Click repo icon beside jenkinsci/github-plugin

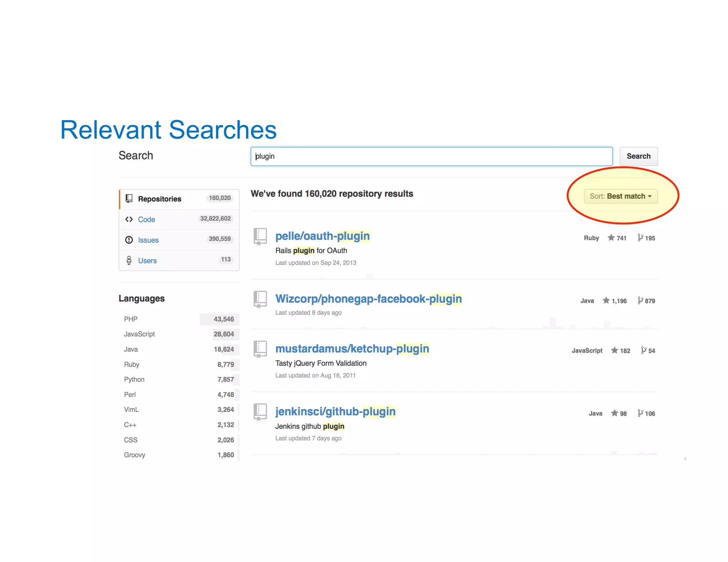pyautogui.click(x=260, y=412)
